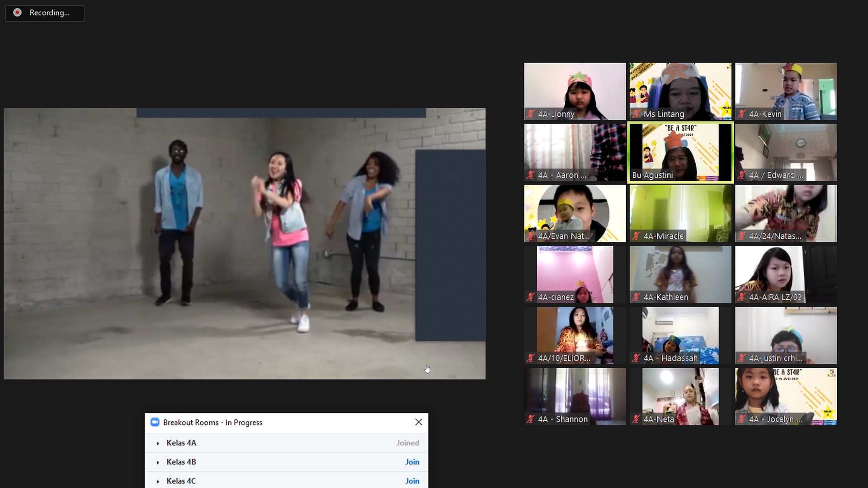The width and height of the screenshot is (868, 488).
Task: Click muted mic icon on 4A-Kevin tile
Action: (741, 114)
